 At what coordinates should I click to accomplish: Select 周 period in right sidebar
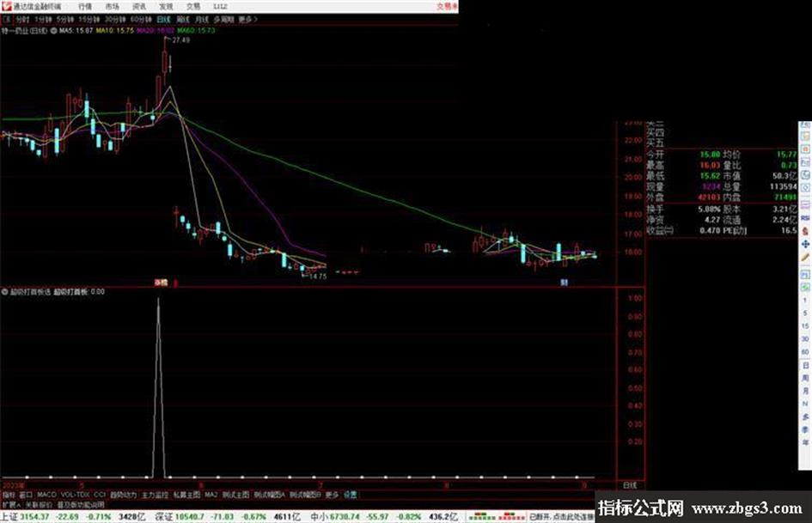[805, 378]
